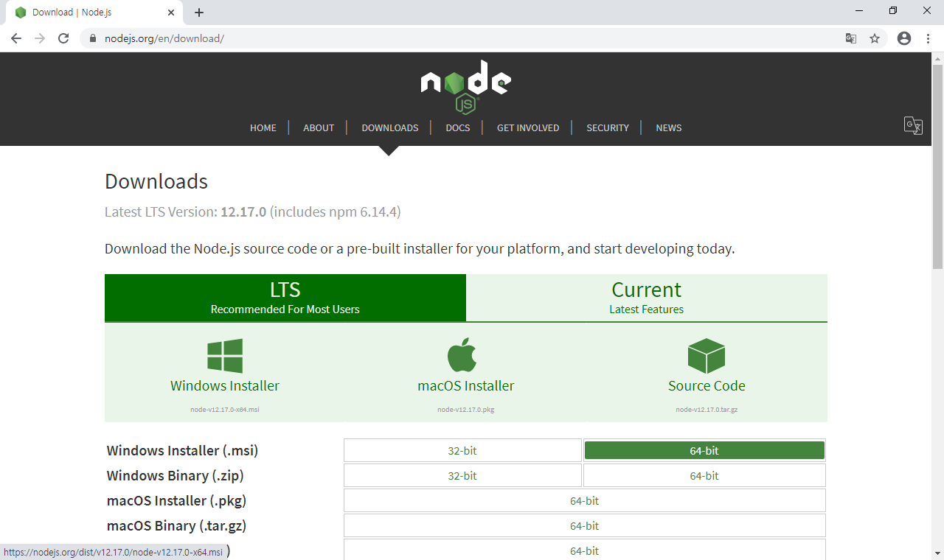Click the 64-bit button below macOS Binary row
Image resolution: width=944 pixels, height=560 pixels.
[x=584, y=550]
